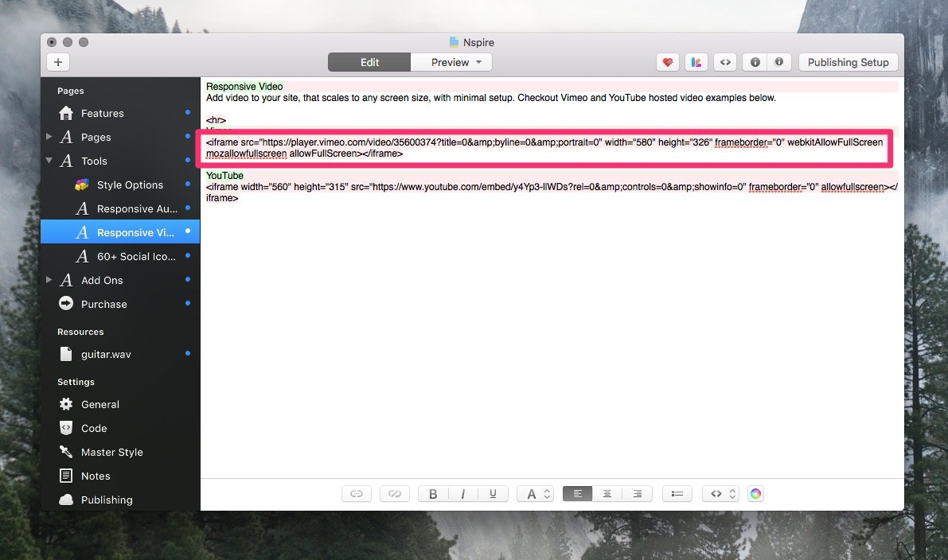The height and width of the screenshot is (560, 948).
Task: Open the 60+ Social Ico... page
Action: click(x=120, y=256)
